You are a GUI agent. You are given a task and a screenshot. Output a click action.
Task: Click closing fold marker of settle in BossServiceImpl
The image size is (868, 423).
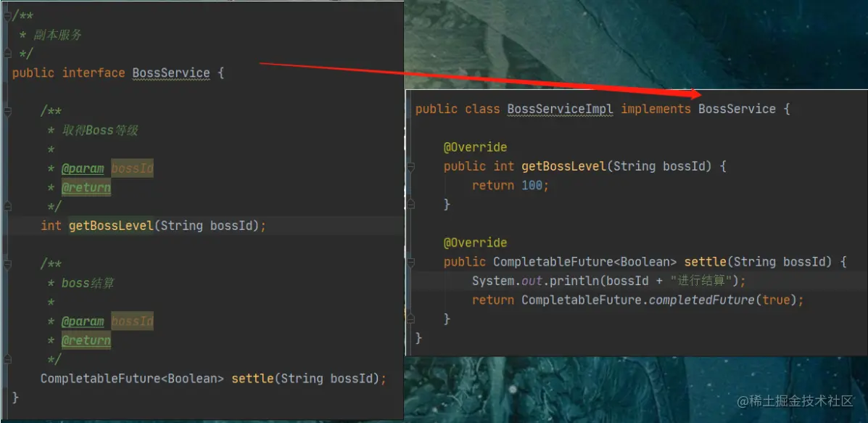tap(410, 319)
